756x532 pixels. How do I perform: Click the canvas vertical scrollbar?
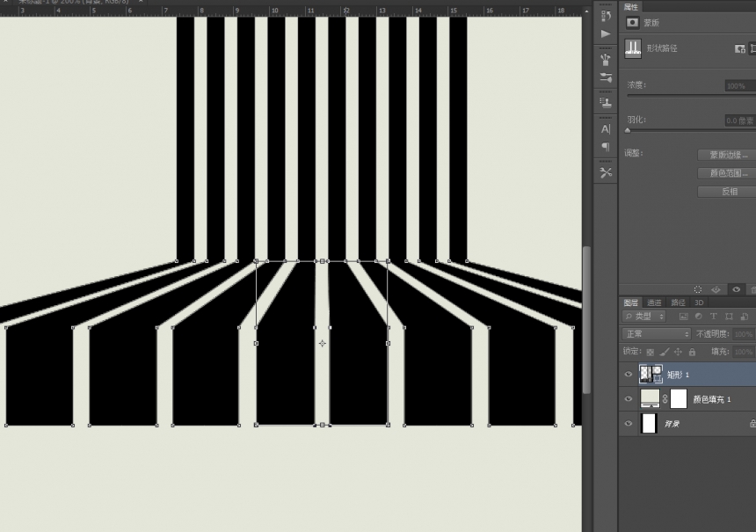586,319
